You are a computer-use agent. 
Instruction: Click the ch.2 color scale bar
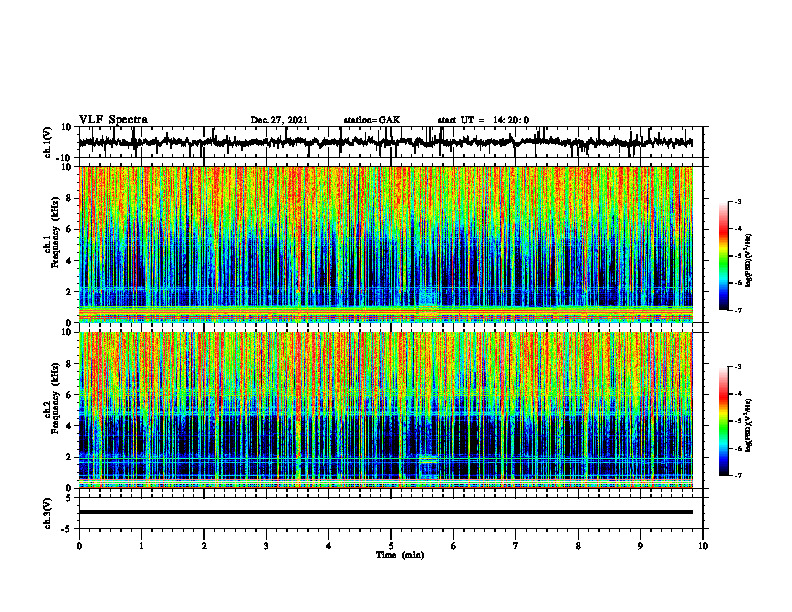click(724, 421)
